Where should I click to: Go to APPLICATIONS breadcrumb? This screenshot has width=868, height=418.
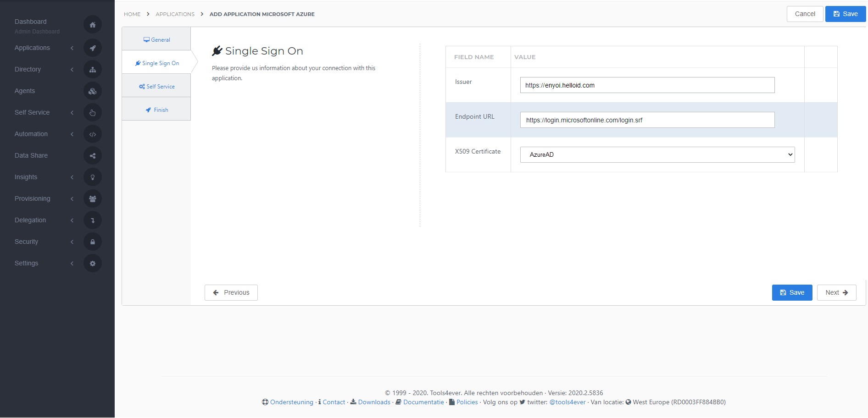coord(175,14)
